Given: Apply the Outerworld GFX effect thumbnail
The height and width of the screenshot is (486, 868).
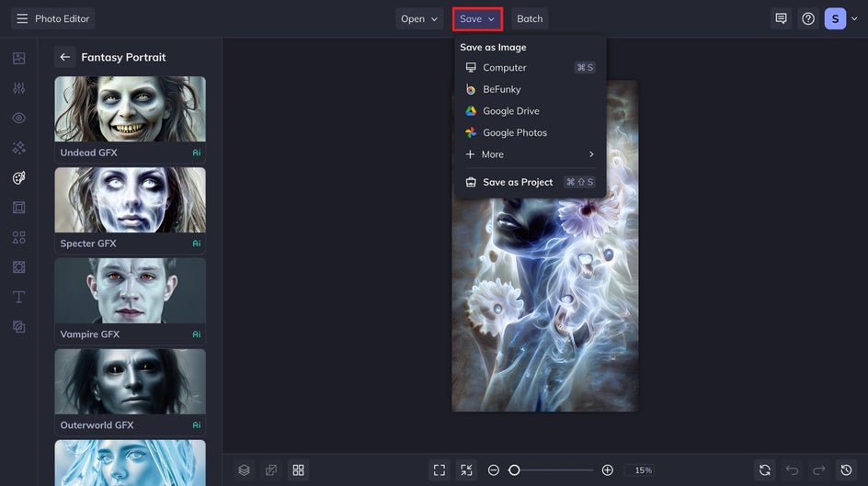Looking at the screenshot, I should pos(130,381).
